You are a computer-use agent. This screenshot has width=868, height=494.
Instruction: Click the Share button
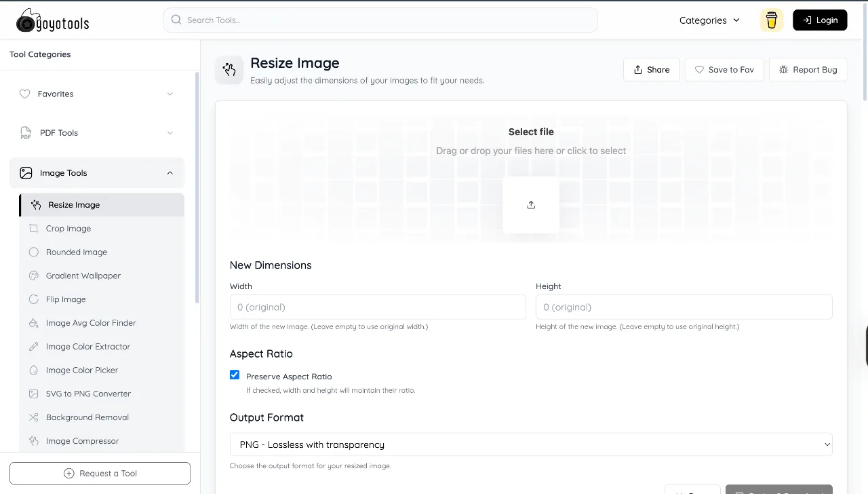click(x=652, y=70)
